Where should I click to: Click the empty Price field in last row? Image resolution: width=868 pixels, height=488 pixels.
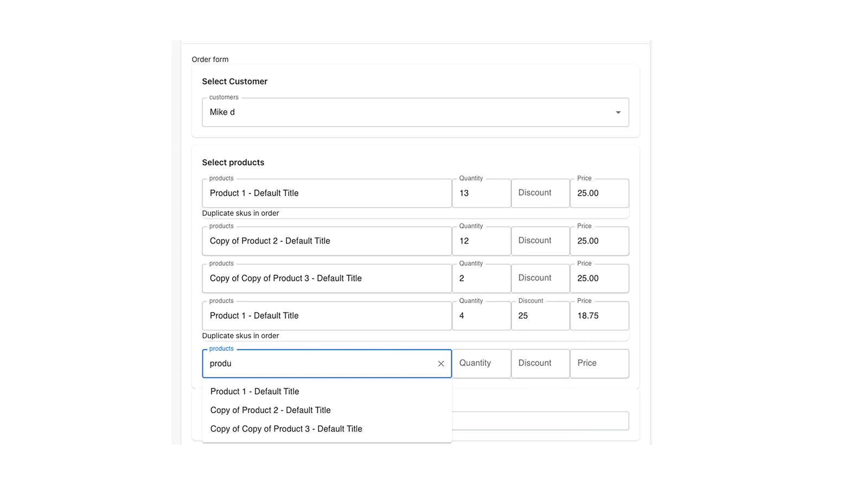click(599, 364)
